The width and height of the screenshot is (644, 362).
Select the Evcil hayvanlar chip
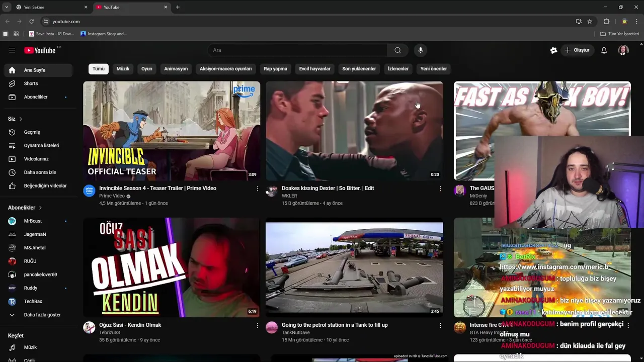[315, 69]
